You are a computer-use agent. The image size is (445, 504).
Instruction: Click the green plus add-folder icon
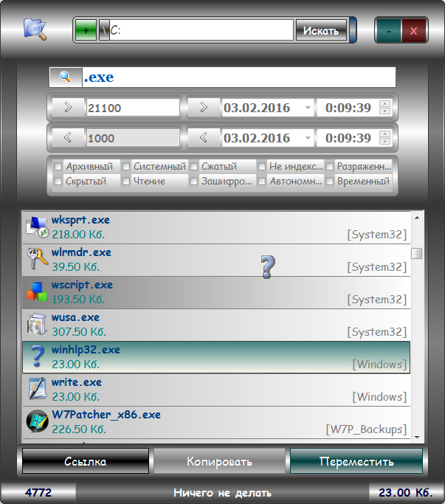pyautogui.click(x=86, y=30)
